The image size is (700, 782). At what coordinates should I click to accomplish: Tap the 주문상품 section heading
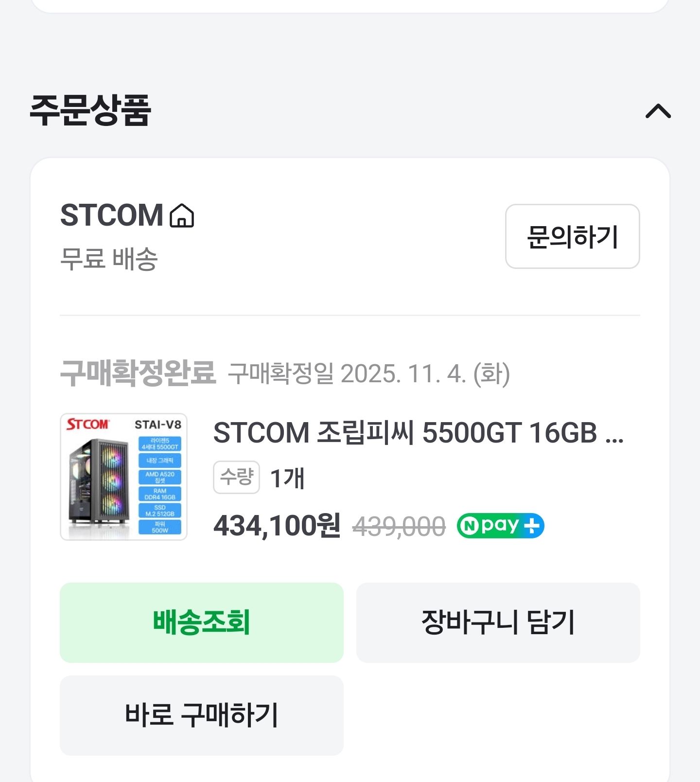coord(90,110)
